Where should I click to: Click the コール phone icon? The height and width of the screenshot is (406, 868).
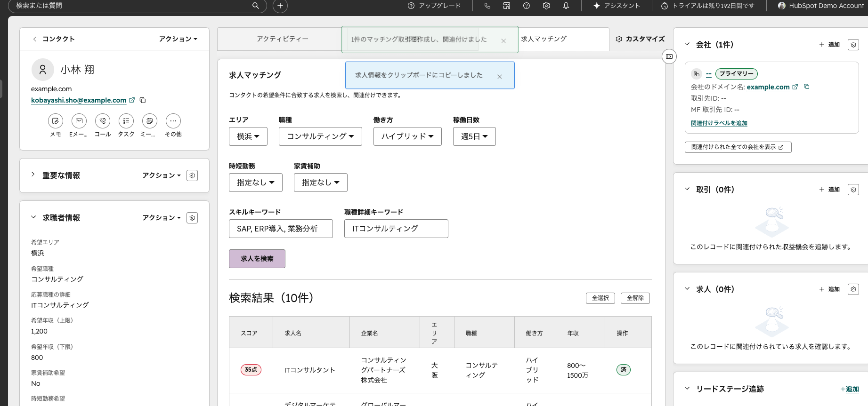pos(103,121)
